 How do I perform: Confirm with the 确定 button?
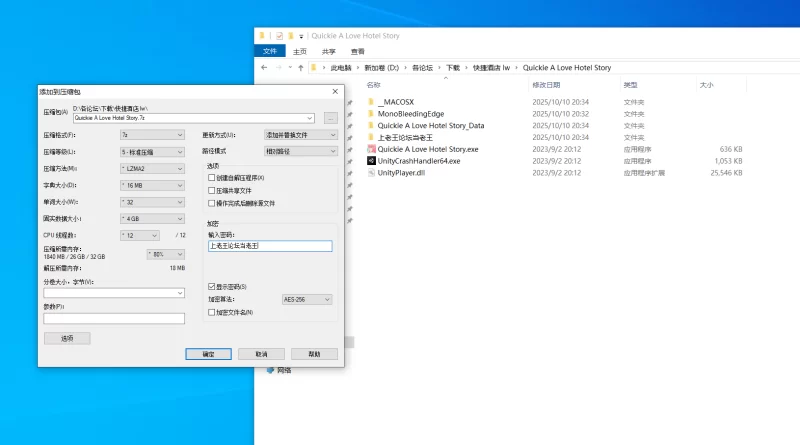pos(208,354)
